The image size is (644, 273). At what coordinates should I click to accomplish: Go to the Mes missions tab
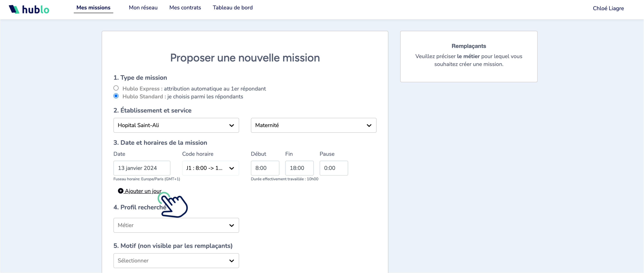[x=93, y=8]
